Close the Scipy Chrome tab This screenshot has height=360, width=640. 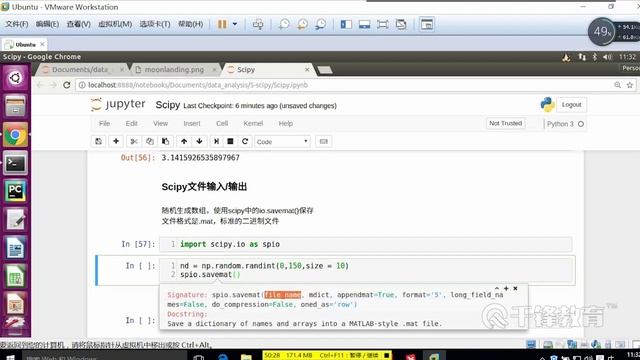307,70
